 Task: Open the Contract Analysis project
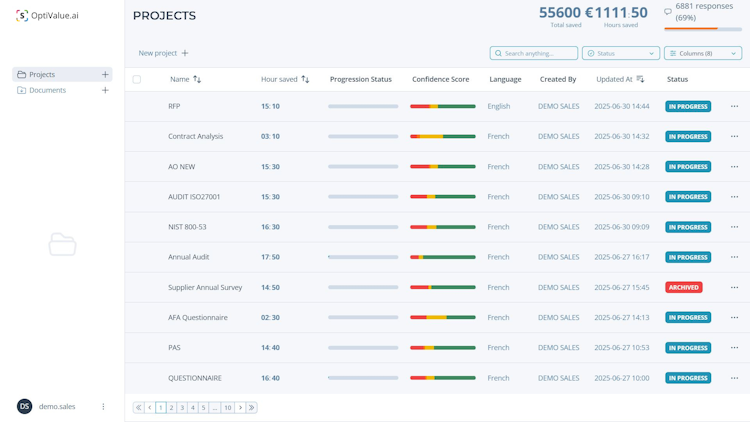click(x=196, y=136)
